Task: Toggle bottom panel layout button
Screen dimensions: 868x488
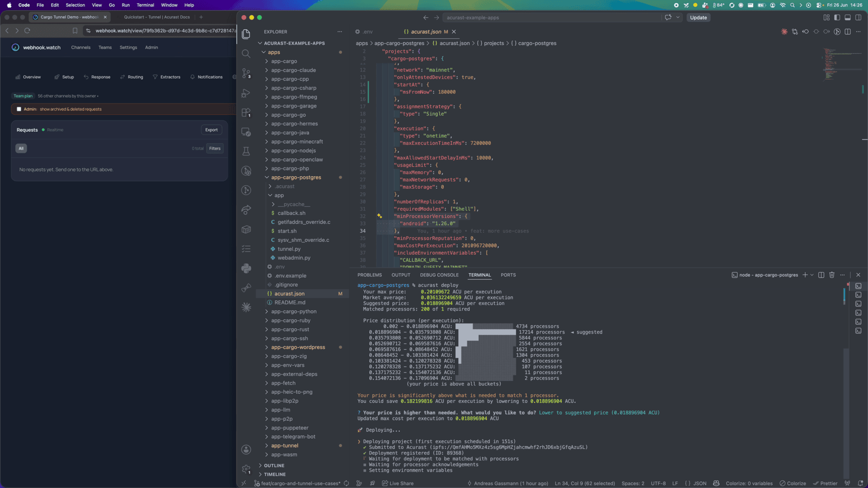Action: coord(847,17)
